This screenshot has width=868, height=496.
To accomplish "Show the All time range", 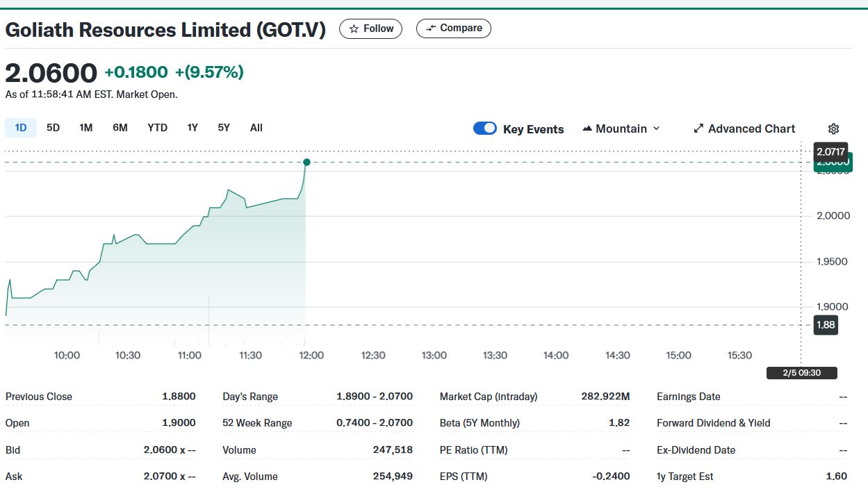I will point(256,128).
